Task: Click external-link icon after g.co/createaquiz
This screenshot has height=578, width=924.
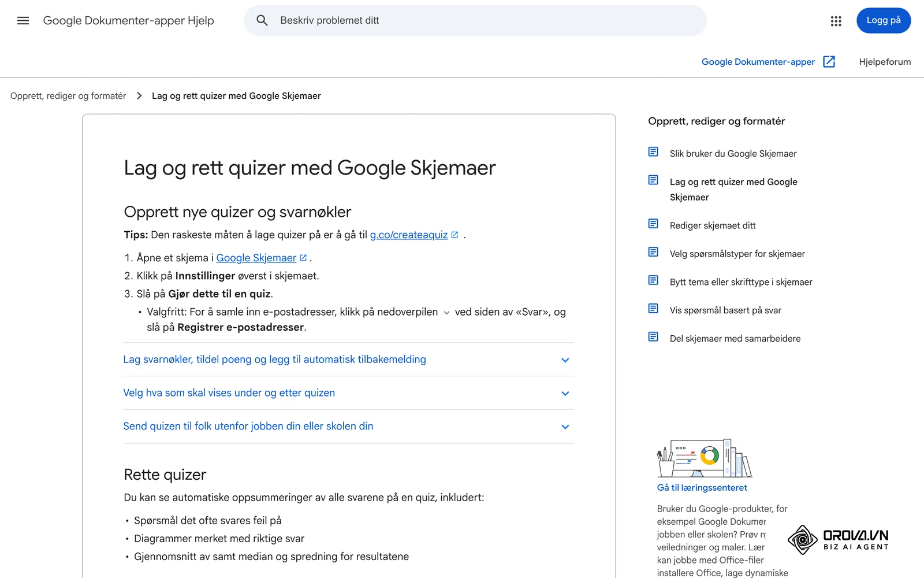Action: pos(454,235)
